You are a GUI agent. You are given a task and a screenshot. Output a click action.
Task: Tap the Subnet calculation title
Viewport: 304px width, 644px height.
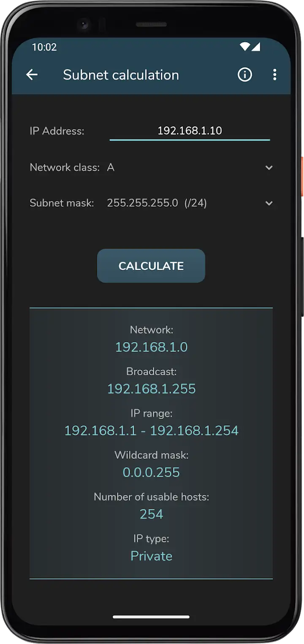click(121, 75)
